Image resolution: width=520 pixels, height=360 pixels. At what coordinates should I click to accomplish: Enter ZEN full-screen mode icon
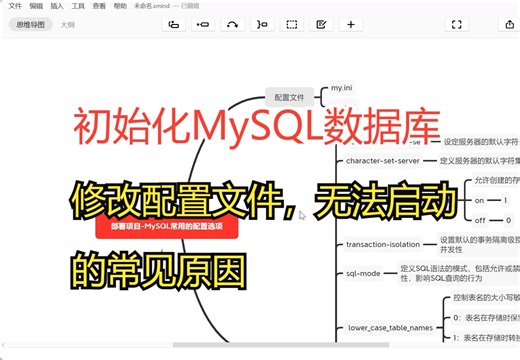coord(457,25)
